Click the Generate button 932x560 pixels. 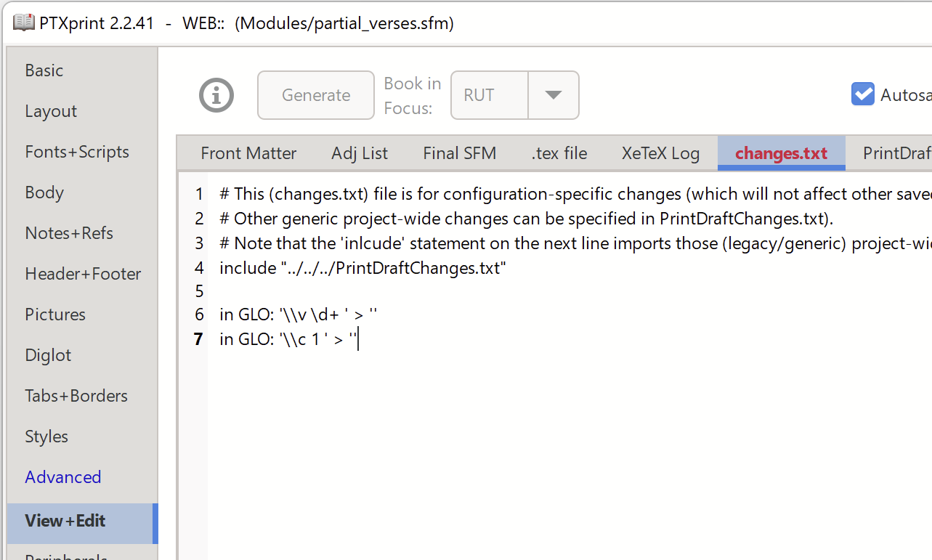pyautogui.click(x=315, y=95)
